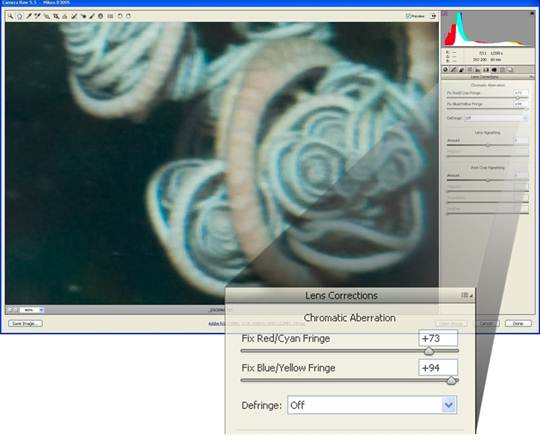Select the Targeted Adjustment tool
Viewport: 540px width, 445px height.
pos(47,16)
